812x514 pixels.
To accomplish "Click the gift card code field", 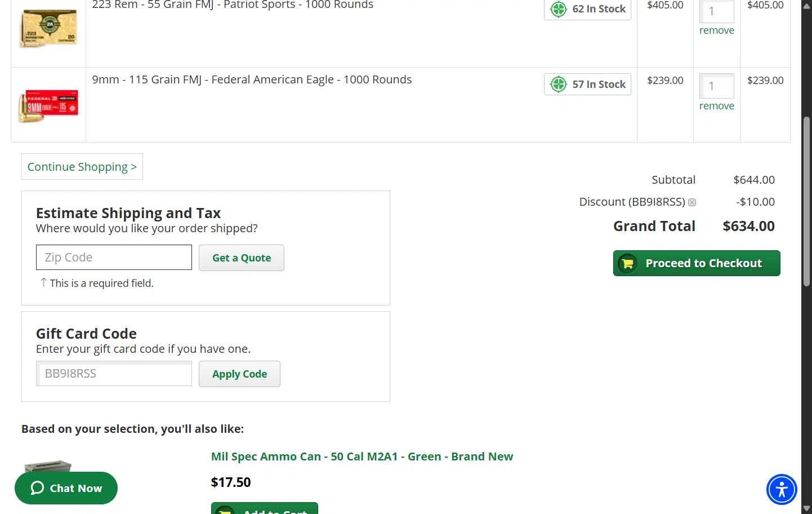I will point(114,374).
